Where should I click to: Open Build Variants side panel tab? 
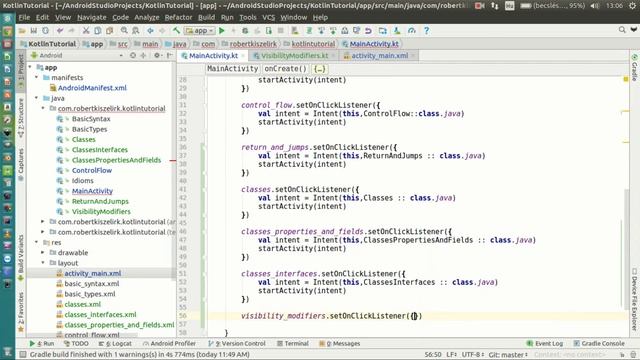tap(21, 258)
